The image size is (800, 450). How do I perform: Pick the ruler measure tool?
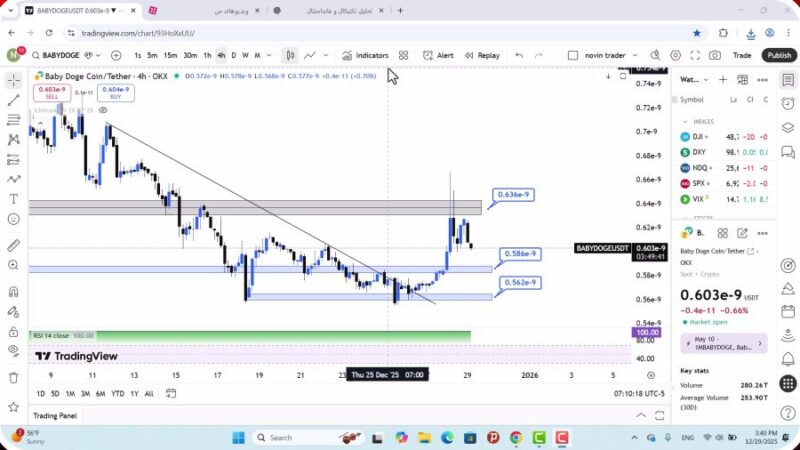click(13, 245)
